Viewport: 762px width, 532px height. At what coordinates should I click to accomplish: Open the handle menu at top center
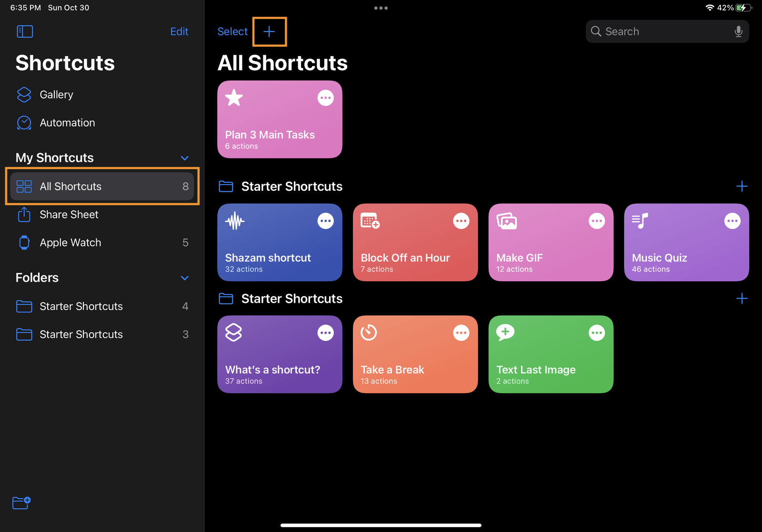[381, 8]
